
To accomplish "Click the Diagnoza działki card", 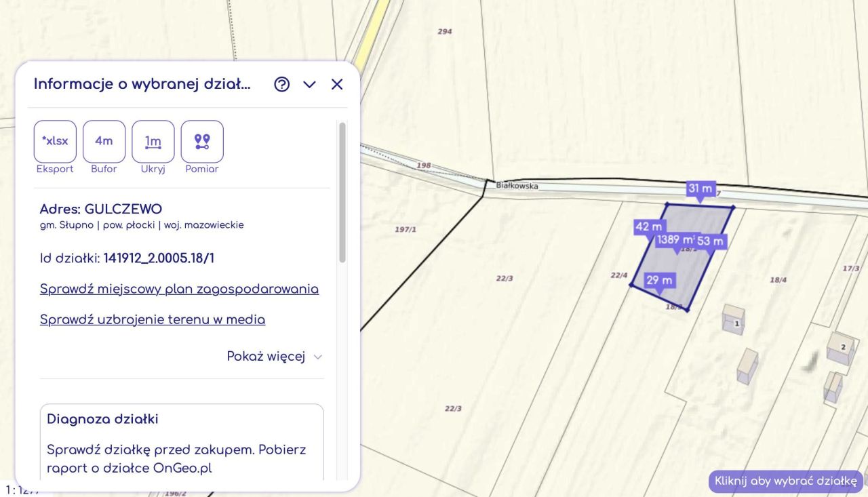I will click(182, 442).
